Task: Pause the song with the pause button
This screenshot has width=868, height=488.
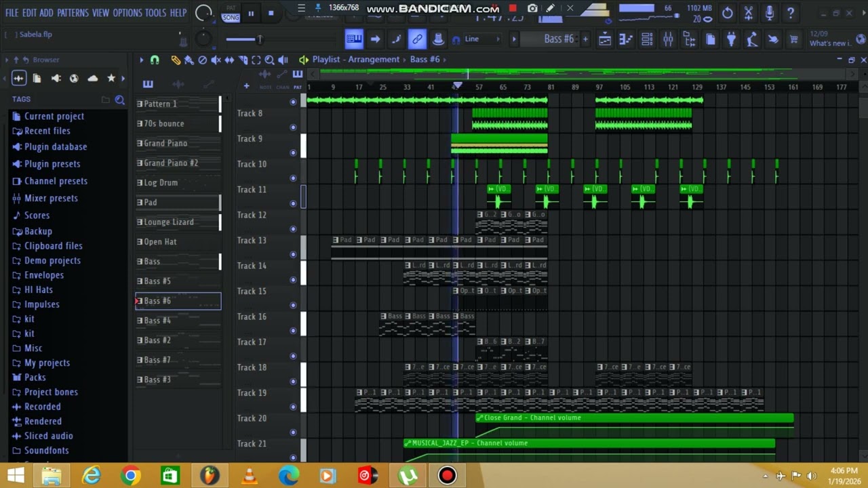Action: click(251, 13)
